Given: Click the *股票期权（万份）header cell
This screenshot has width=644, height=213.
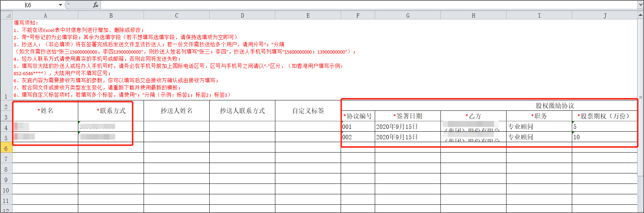Looking at the screenshot, I should click(x=605, y=116).
